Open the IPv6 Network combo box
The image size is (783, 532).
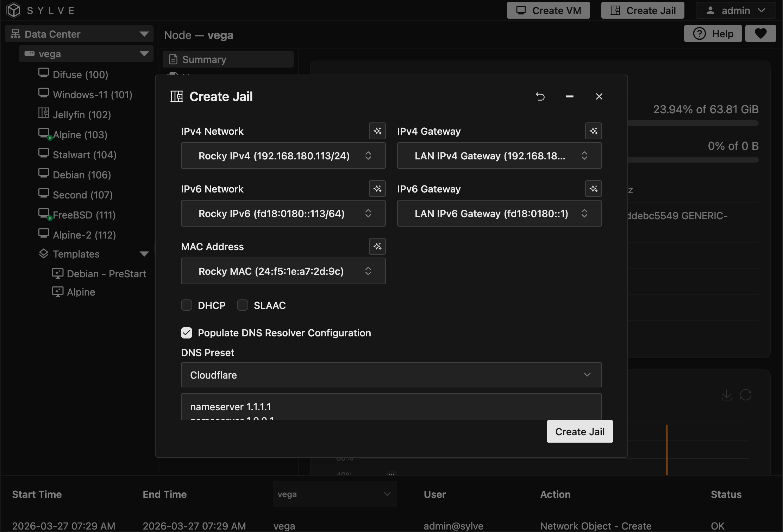[x=283, y=213]
